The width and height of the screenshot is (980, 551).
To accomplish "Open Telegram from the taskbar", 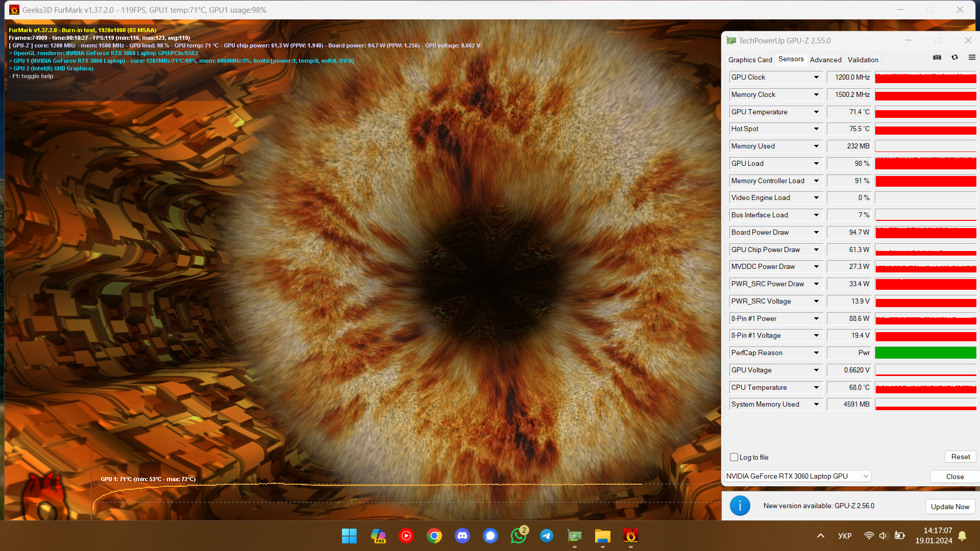I will [547, 536].
